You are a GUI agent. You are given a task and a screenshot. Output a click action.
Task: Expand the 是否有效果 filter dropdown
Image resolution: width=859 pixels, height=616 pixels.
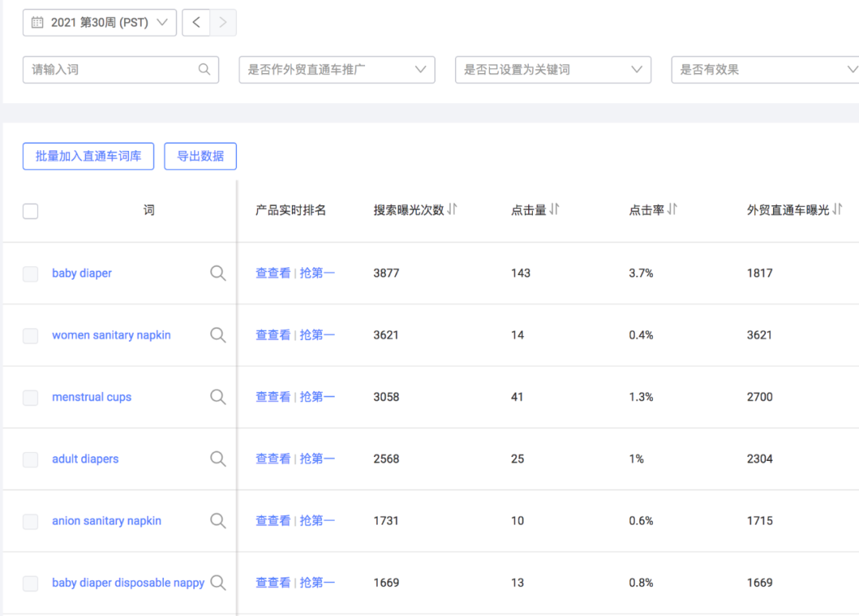click(765, 70)
